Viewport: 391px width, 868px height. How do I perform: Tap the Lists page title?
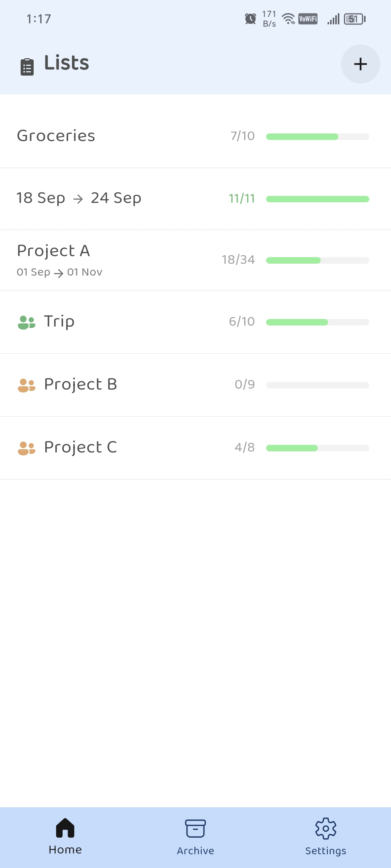pyautogui.click(x=67, y=63)
